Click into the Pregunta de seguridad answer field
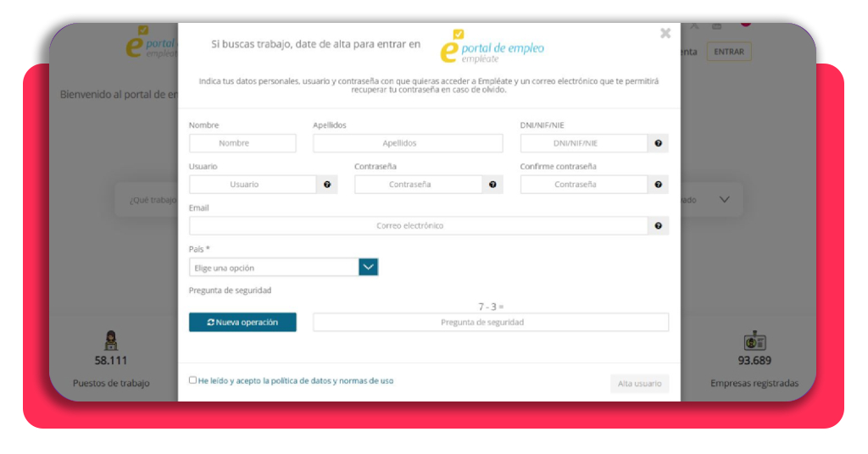The image size is (868, 454). [x=491, y=323]
